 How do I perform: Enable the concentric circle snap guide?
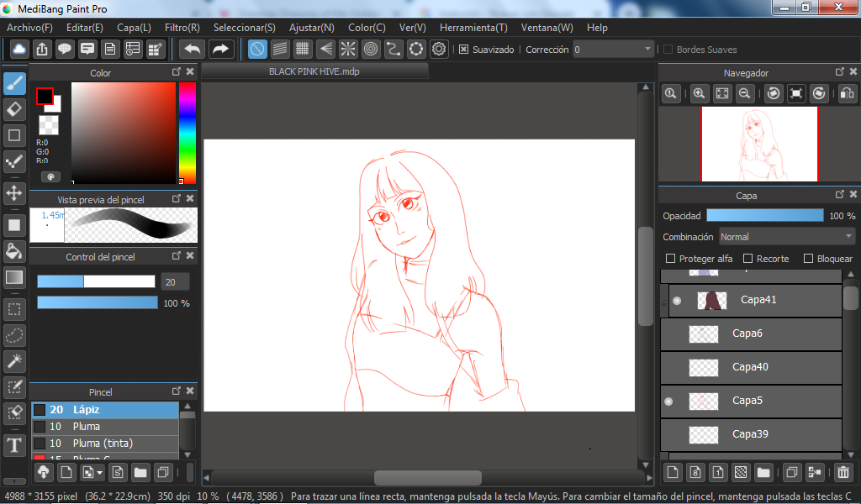click(x=371, y=50)
